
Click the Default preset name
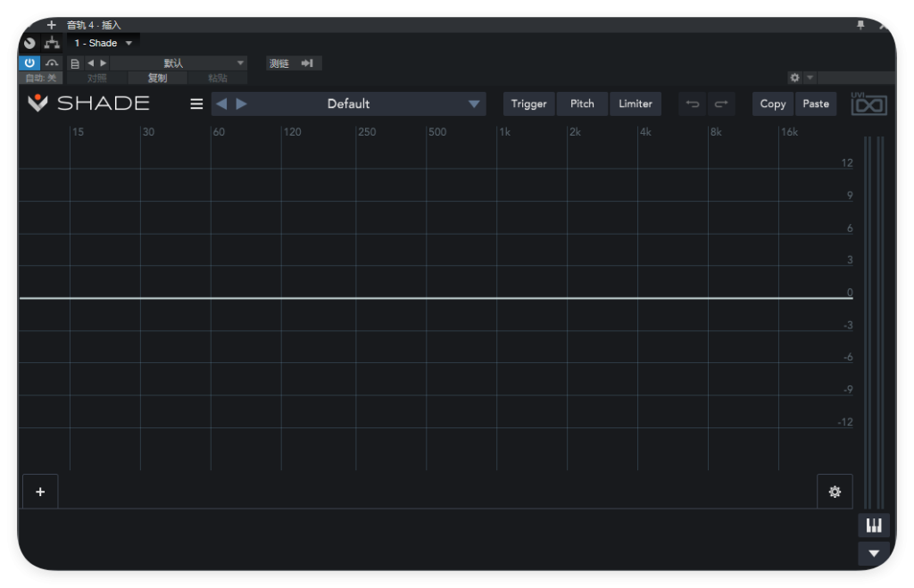(349, 104)
